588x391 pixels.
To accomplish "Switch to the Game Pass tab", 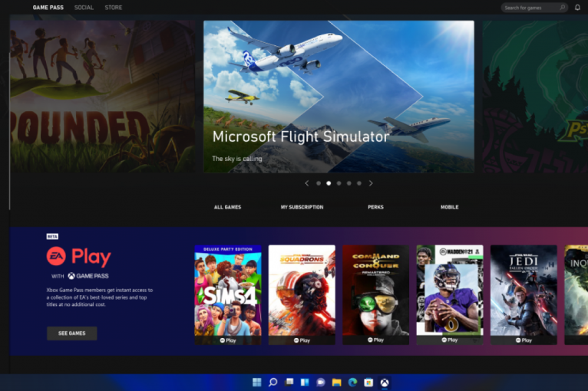I will (48, 8).
